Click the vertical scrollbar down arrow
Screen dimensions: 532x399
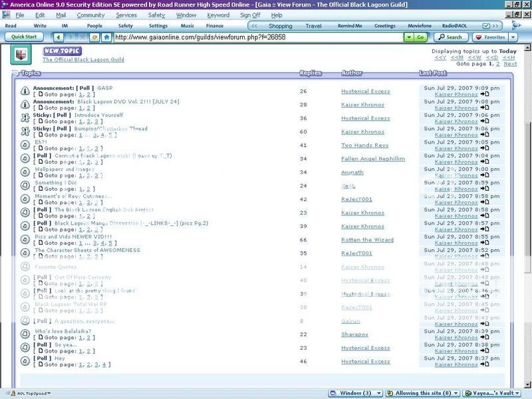pos(527,384)
